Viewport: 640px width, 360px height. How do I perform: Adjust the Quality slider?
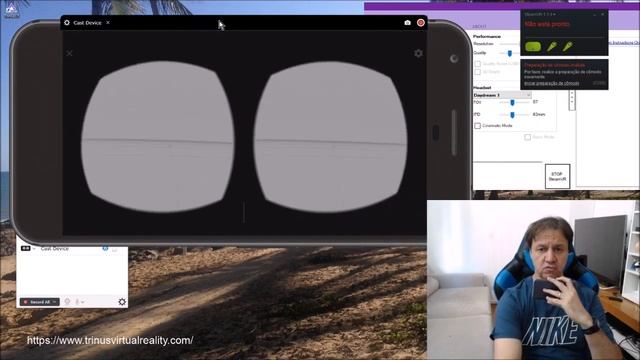click(510, 53)
